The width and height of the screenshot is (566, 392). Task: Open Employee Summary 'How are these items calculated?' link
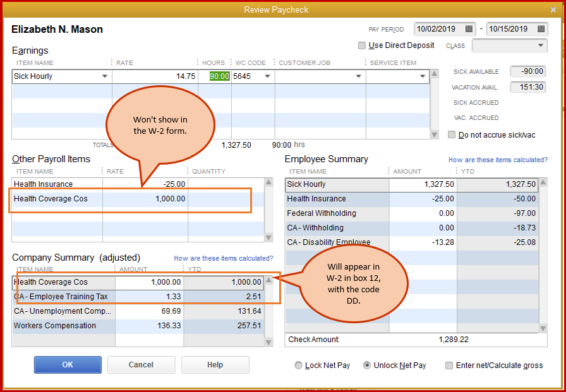click(x=498, y=160)
